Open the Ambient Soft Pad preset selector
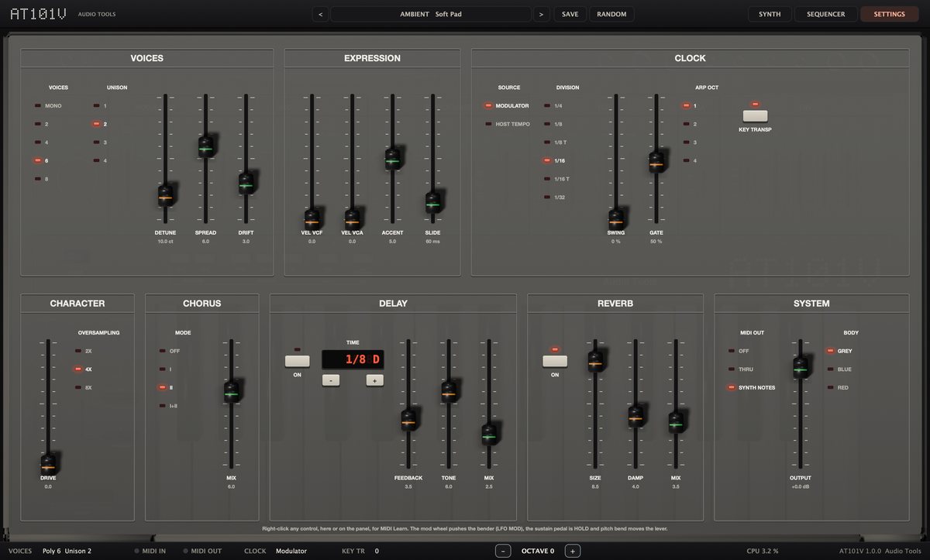Image resolution: width=930 pixels, height=560 pixels. (431, 14)
